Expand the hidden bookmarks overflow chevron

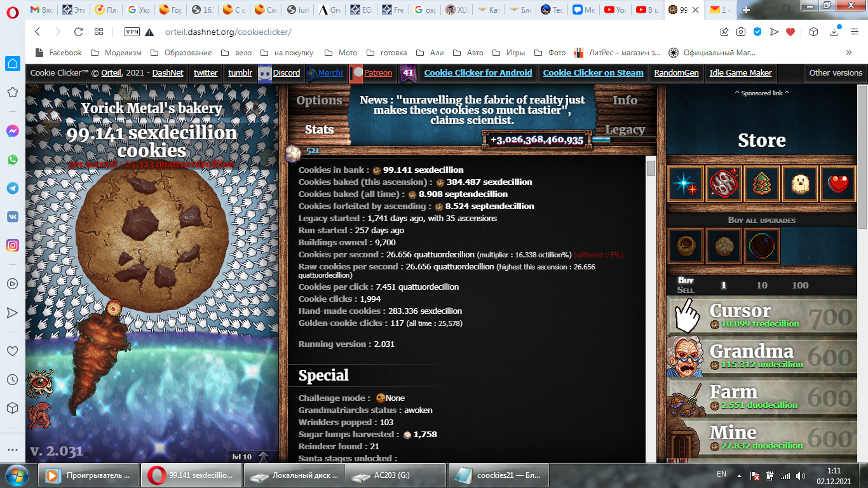tap(848, 53)
